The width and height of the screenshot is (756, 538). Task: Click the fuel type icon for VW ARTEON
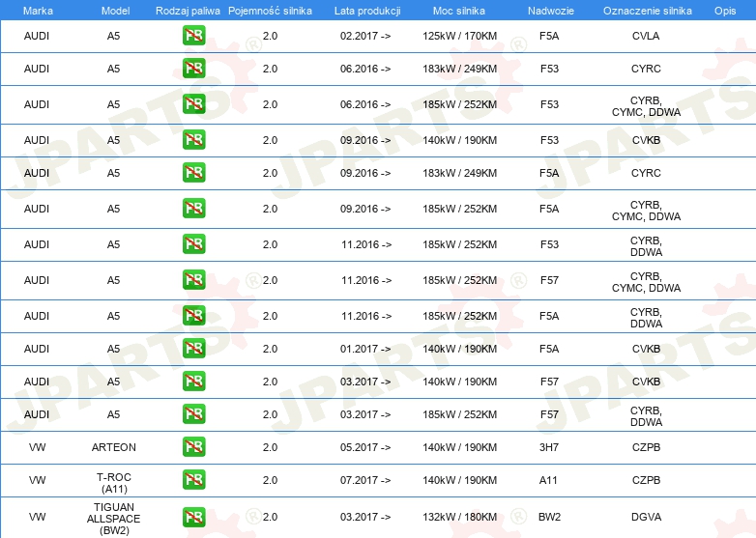[193, 446]
